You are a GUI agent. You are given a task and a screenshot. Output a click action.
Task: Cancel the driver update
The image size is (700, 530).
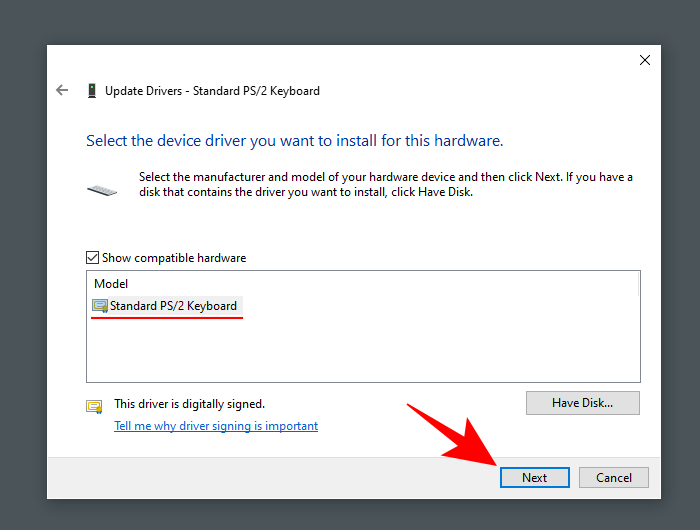[x=613, y=478]
